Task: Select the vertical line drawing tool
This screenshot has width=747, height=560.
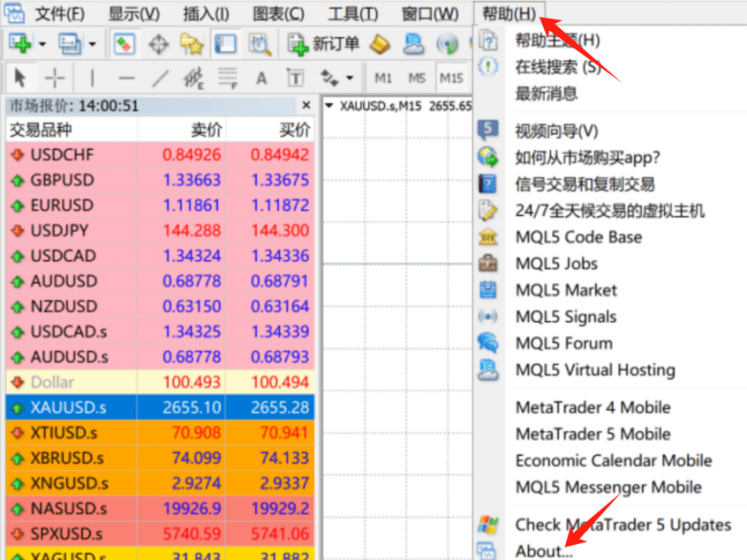Action: pos(92,77)
